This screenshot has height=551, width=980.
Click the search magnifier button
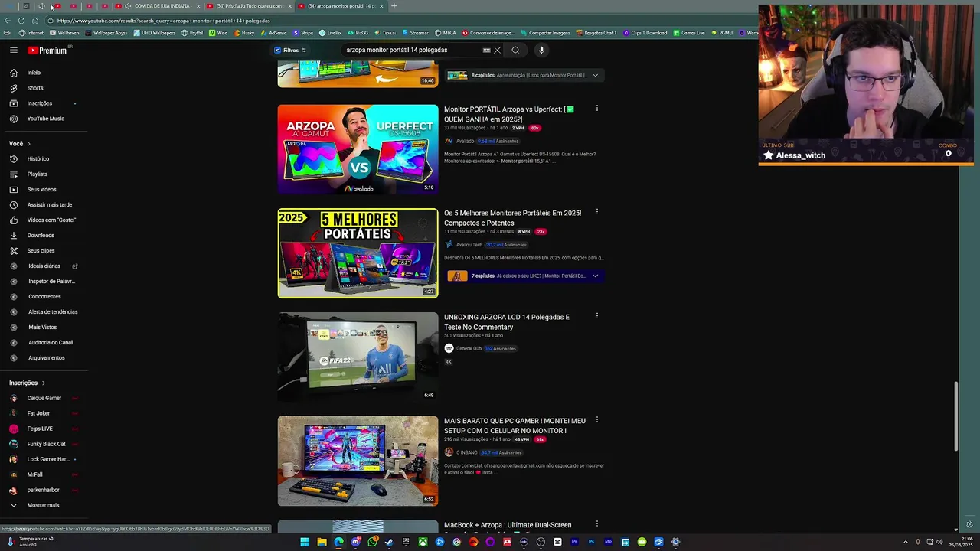coord(515,50)
